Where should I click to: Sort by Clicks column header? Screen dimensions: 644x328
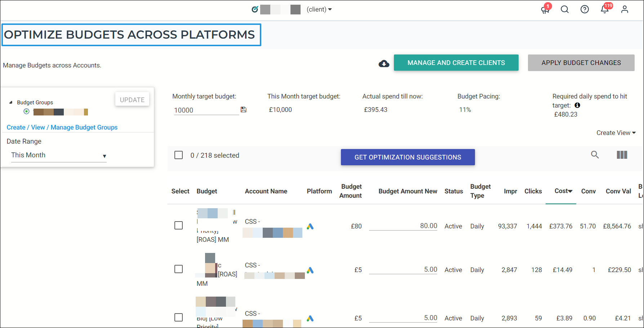pos(533,191)
